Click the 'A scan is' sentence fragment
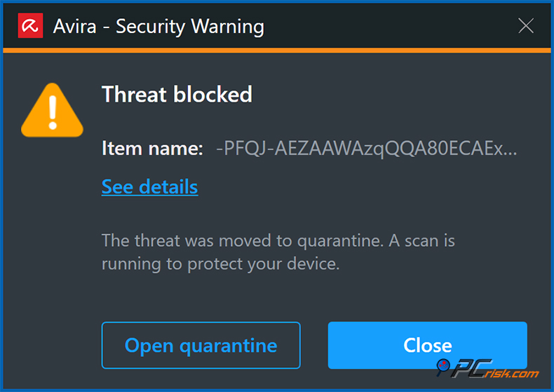The image size is (554, 392). coord(419,241)
